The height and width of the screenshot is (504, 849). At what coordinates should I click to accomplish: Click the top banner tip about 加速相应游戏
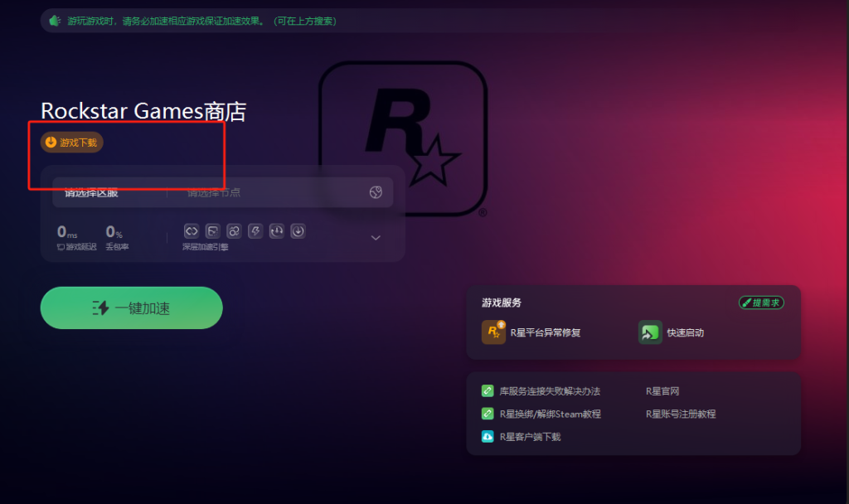(201, 21)
